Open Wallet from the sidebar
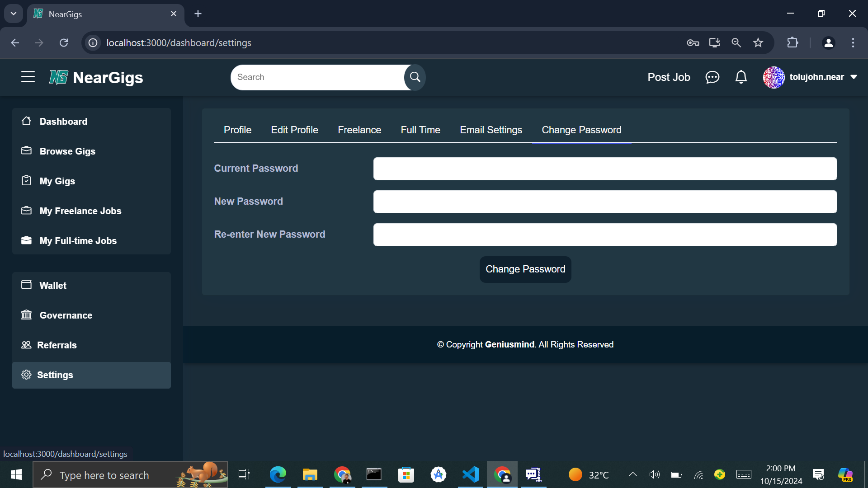Screen dimensions: 868x488 click(53, 286)
